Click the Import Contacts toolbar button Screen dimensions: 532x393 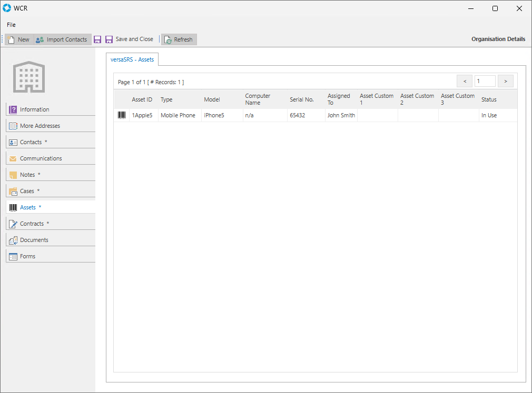pos(62,39)
